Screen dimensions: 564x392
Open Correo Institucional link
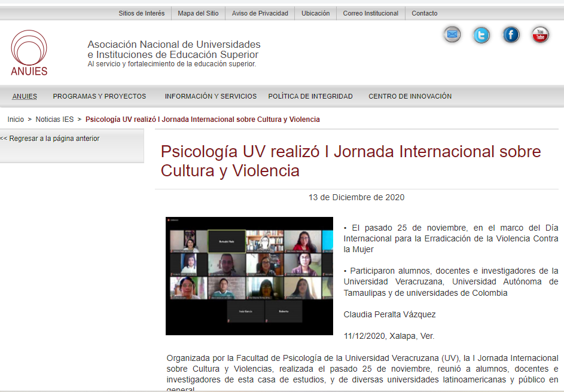(x=370, y=13)
